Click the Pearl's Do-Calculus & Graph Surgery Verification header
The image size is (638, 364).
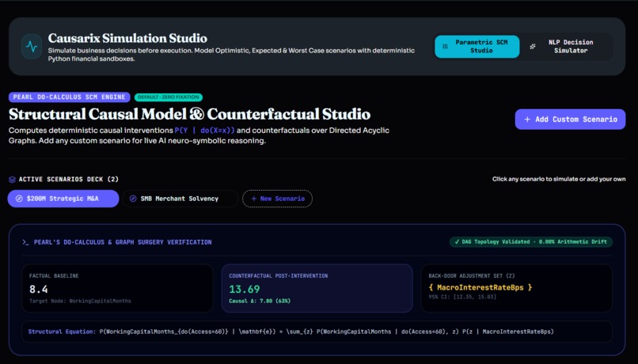click(123, 242)
